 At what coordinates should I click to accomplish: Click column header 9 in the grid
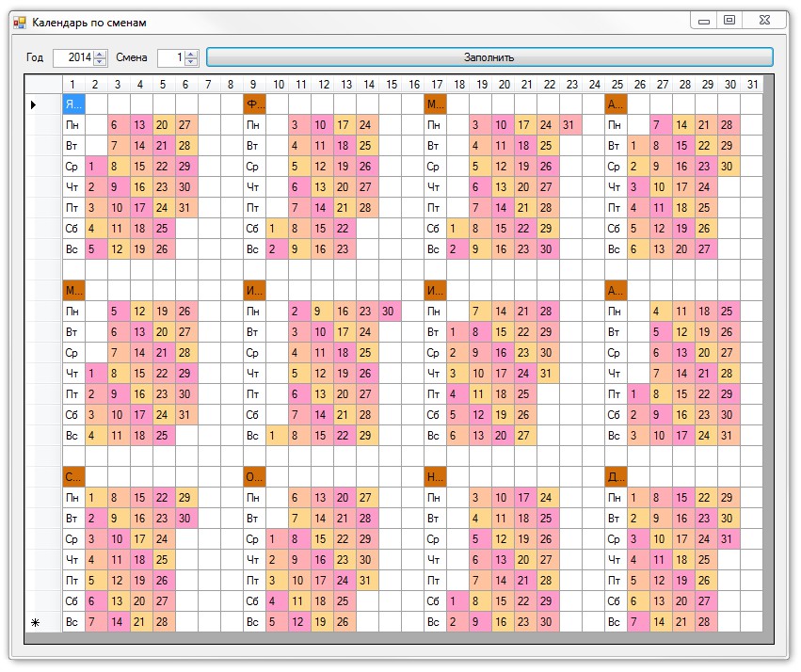254,85
